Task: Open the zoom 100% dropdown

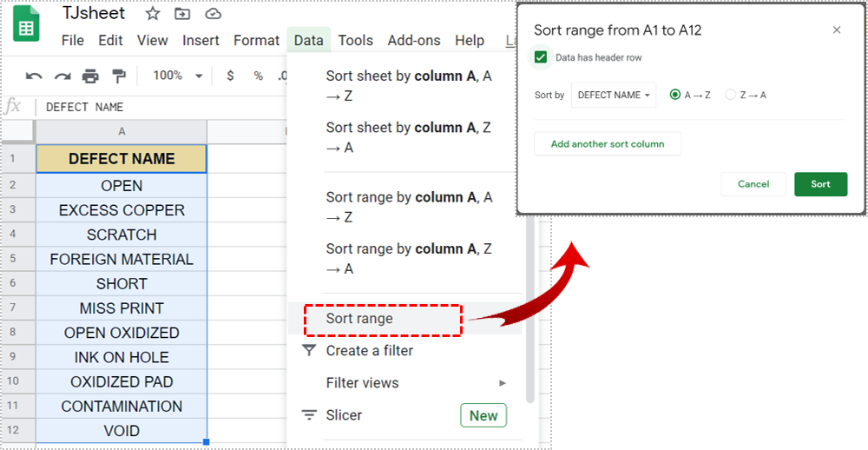Action: click(178, 76)
